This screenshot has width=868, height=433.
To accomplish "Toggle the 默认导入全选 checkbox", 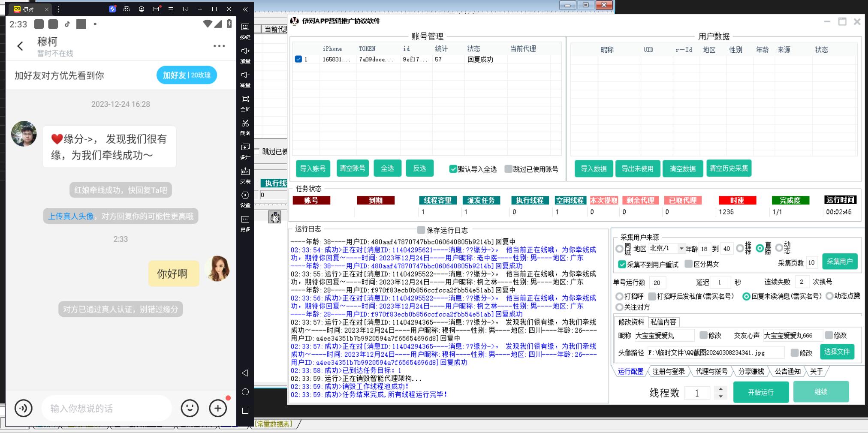I will (x=453, y=169).
